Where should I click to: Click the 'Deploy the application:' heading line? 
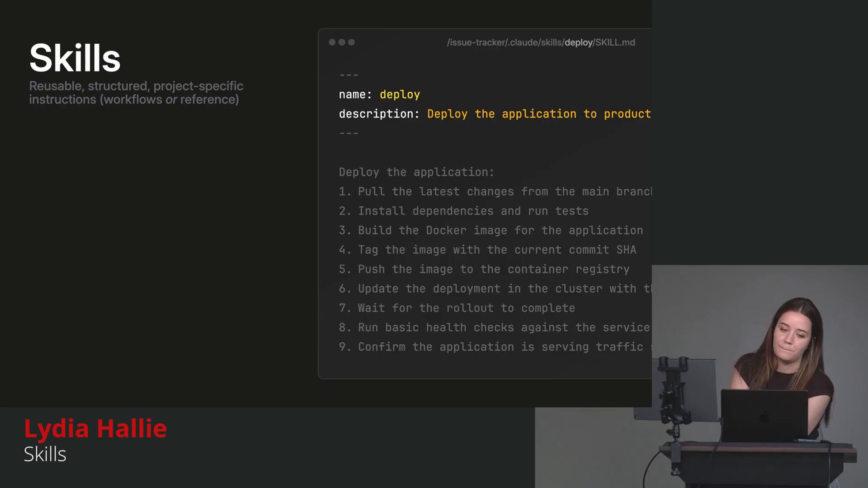[416, 172]
